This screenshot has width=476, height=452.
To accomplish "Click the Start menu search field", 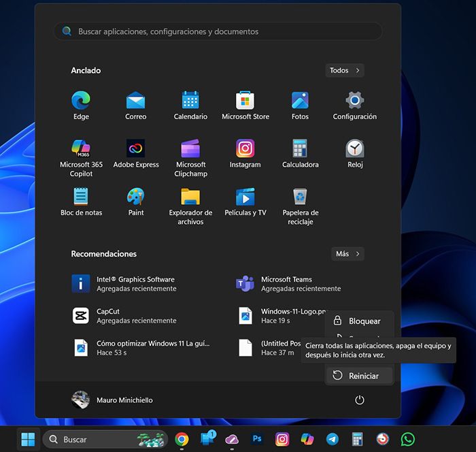I will coord(218,31).
